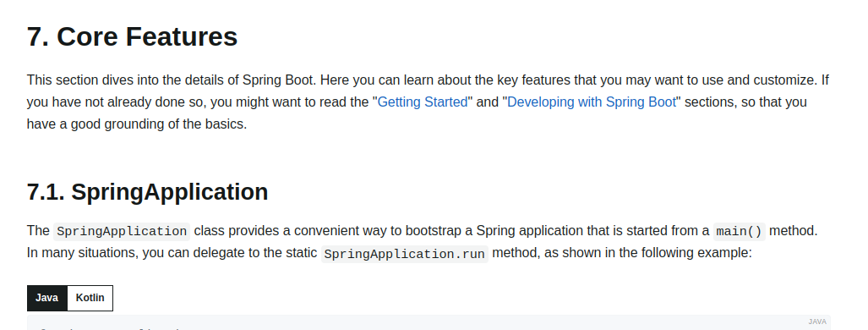The height and width of the screenshot is (330, 868).
Task: Click the "7.1. SpringApplication" heading
Action: pyautogui.click(x=148, y=192)
